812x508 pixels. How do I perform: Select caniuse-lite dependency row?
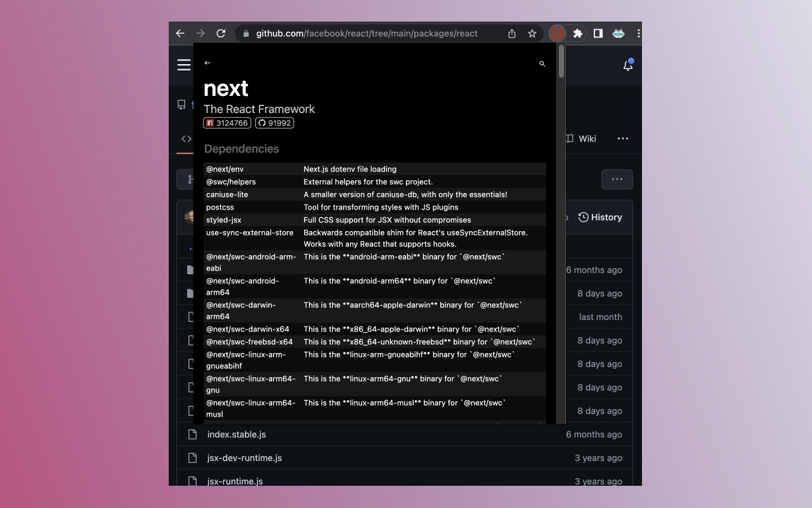click(374, 194)
